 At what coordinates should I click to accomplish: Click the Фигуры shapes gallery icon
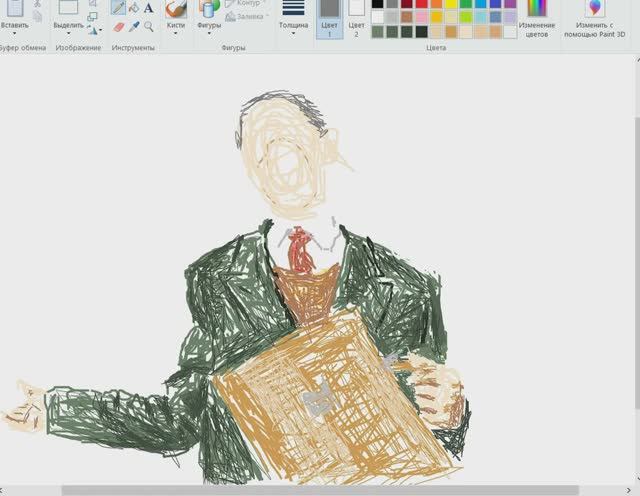209,8
